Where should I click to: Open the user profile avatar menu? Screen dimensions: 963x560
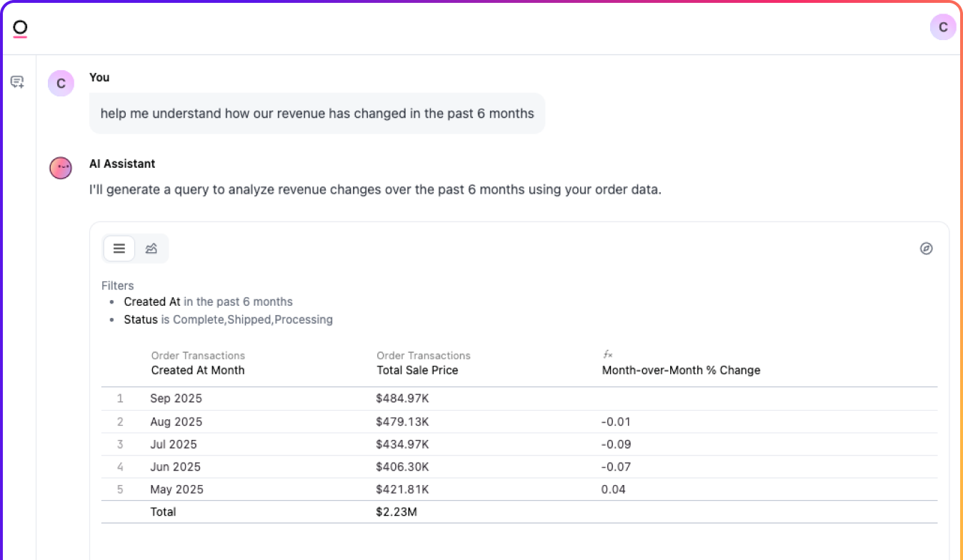pyautogui.click(x=942, y=27)
